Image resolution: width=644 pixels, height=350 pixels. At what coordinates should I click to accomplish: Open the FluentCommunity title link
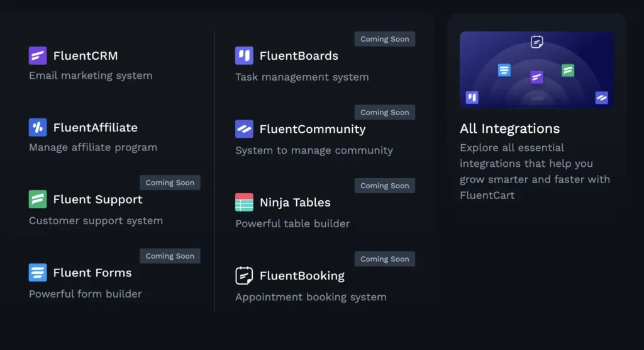(312, 129)
